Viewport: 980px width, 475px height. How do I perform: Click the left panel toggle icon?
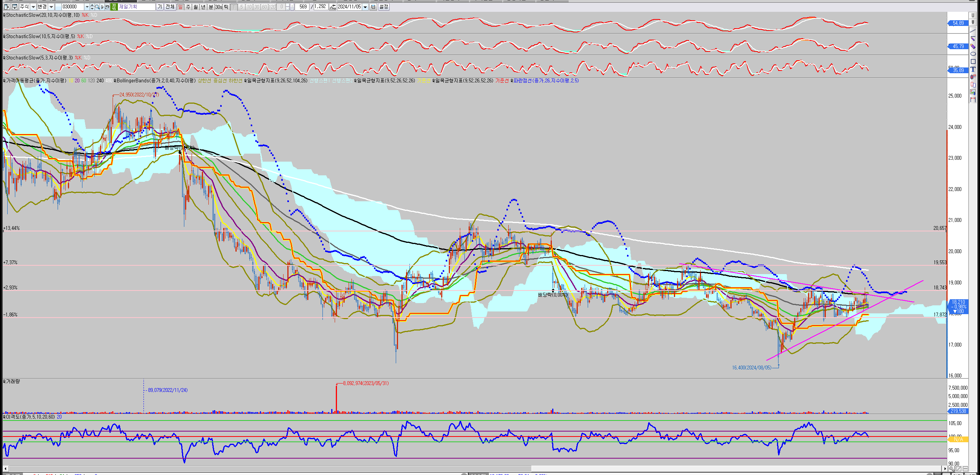coord(6,6)
